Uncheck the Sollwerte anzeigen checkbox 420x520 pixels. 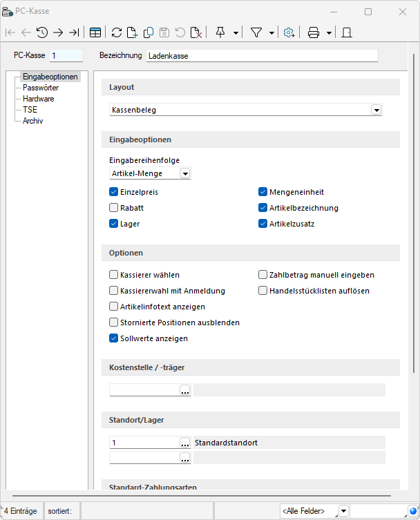coord(114,338)
